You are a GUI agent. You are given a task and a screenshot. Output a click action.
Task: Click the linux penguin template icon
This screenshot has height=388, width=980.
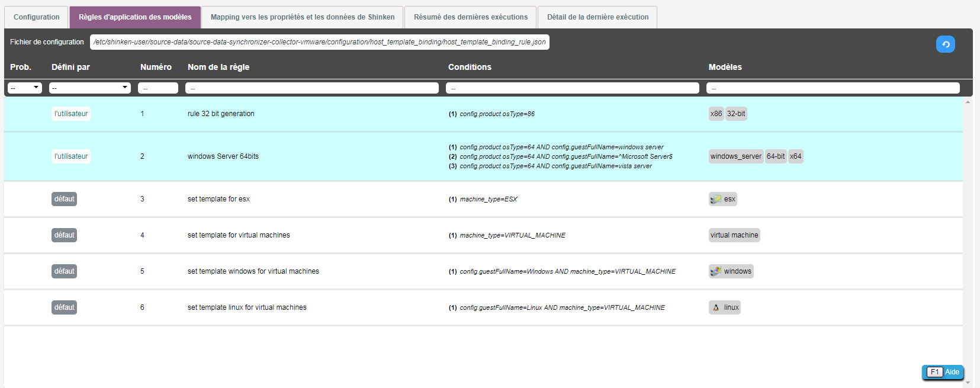pyautogui.click(x=716, y=307)
